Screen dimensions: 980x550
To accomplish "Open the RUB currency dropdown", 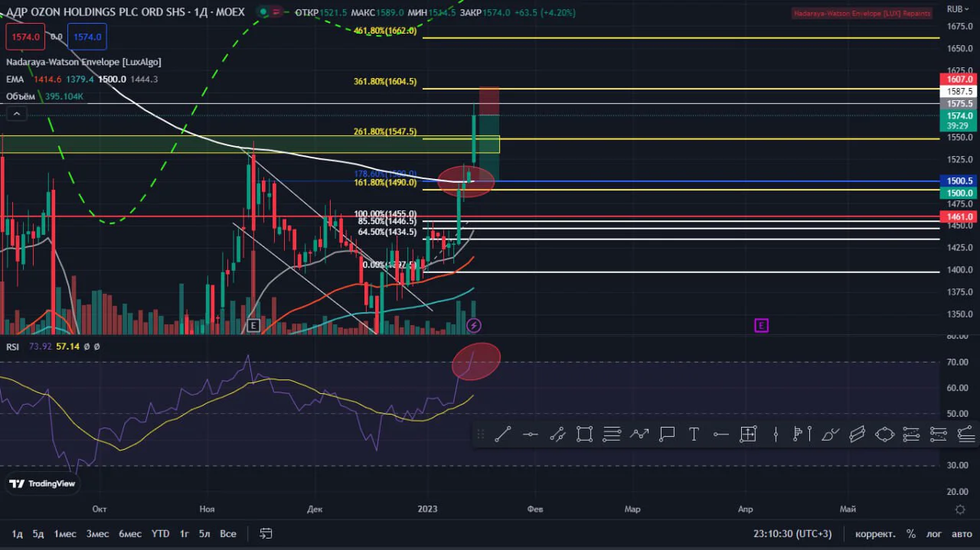I will tap(958, 9).
